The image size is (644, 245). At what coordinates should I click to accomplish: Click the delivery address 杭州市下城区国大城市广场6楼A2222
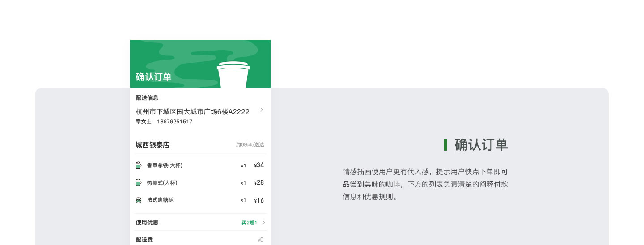(192, 111)
